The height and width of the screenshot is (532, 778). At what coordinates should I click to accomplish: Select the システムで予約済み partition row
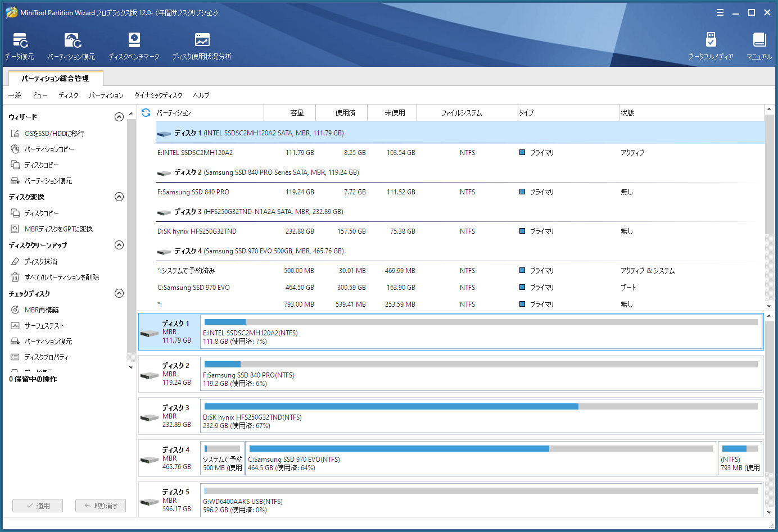pos(460,270)
